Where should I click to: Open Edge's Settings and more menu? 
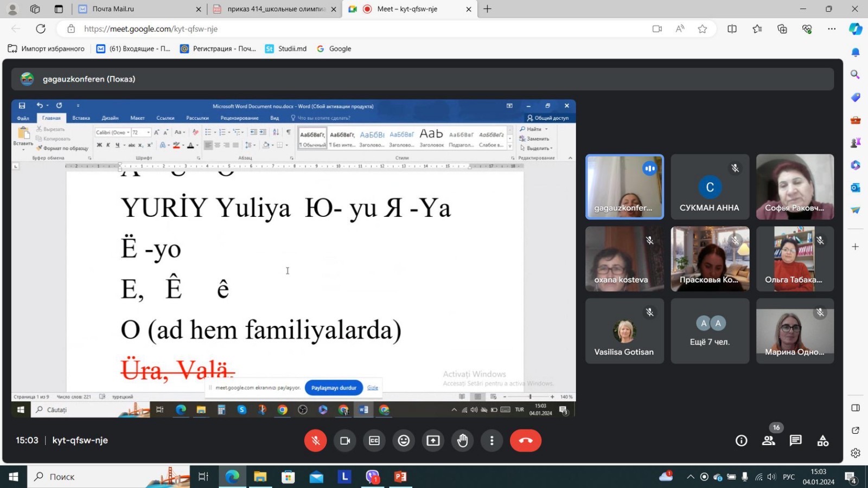point(831,29)
